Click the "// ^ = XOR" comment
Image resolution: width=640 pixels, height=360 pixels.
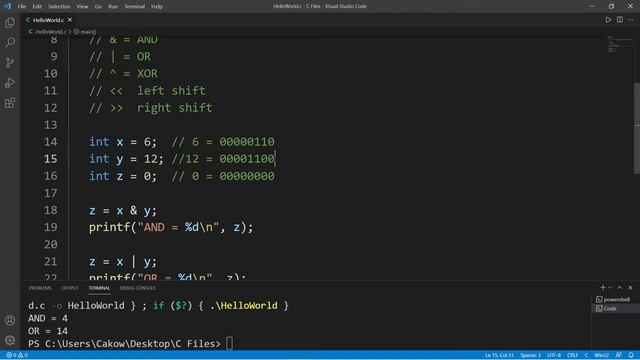[123, 73]
